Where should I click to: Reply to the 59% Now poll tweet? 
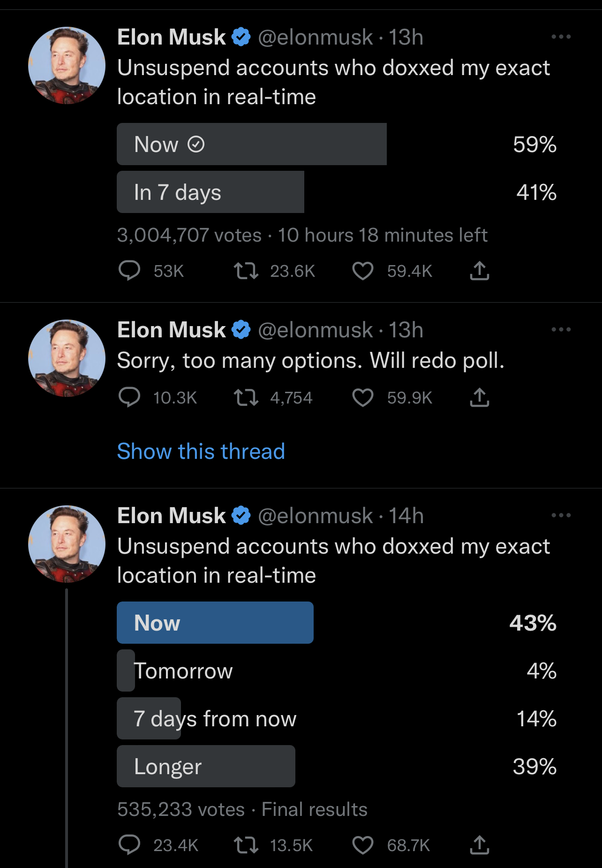[129, 271]
